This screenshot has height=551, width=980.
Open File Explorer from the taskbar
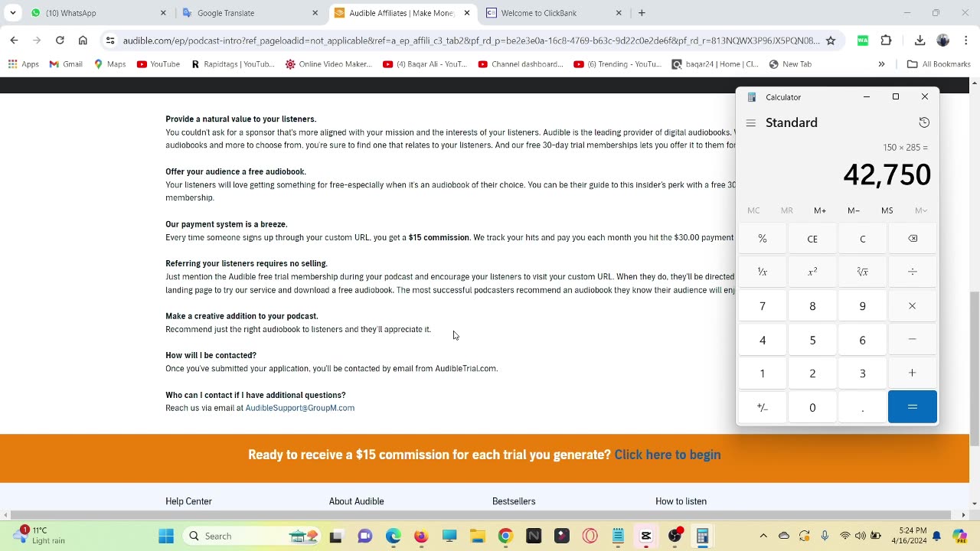coord(477,536)
